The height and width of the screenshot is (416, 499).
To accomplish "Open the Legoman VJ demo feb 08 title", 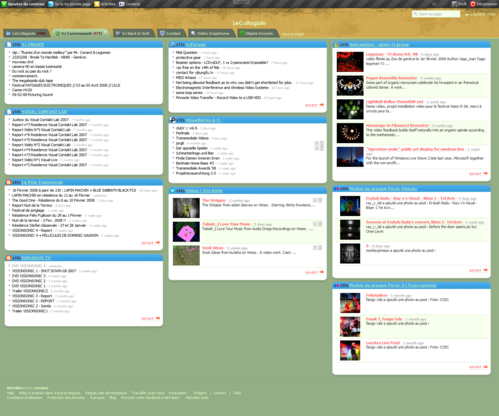I will tap(392, 54).
